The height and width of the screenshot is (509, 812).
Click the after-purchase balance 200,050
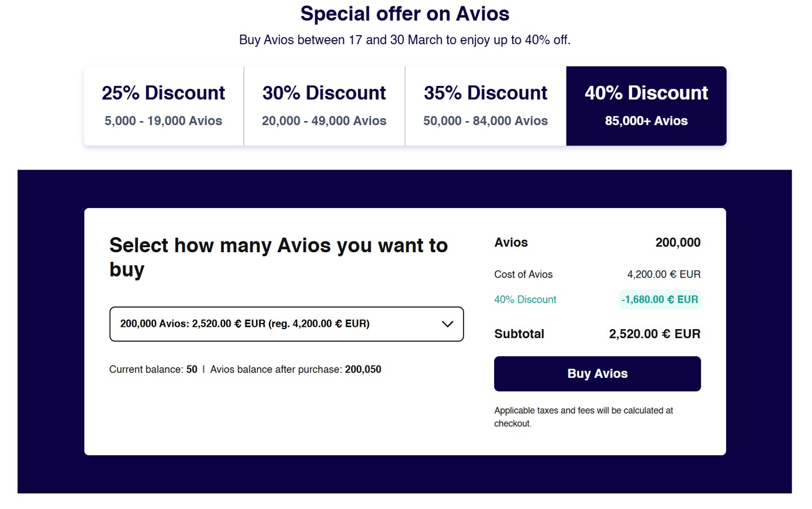(x=363, y=369)
